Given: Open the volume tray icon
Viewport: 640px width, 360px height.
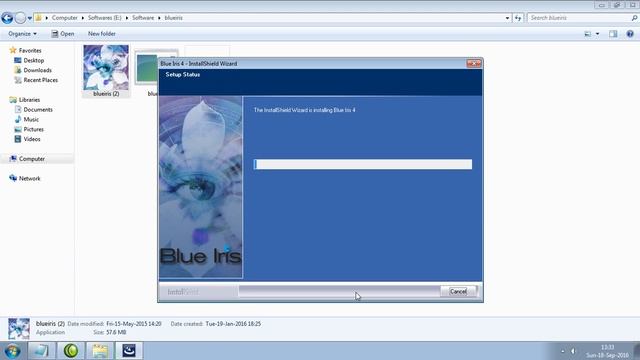Looking at the screenshot, I should pos(573,351).
